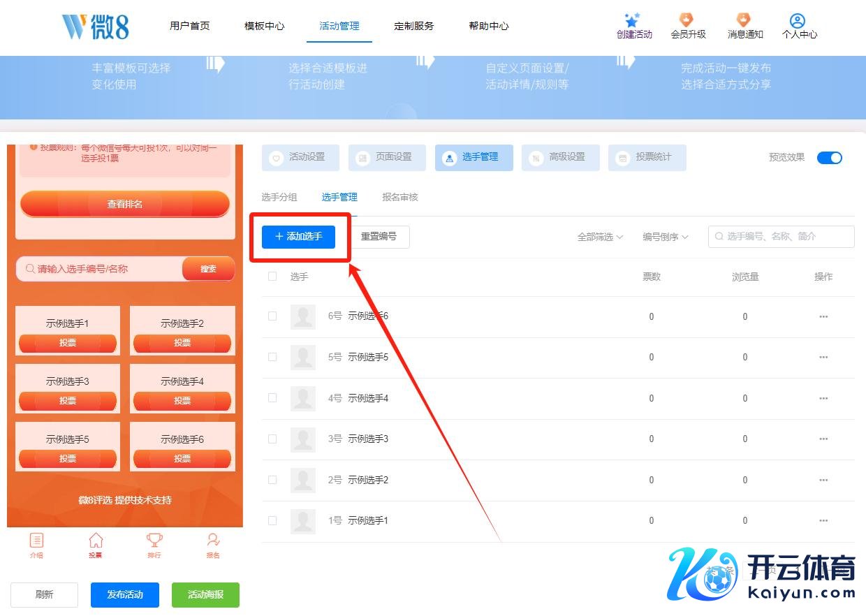Viewport: 866px width, 616px height.
Task: Open 消息通知 notifications icon
Action: 744,20
